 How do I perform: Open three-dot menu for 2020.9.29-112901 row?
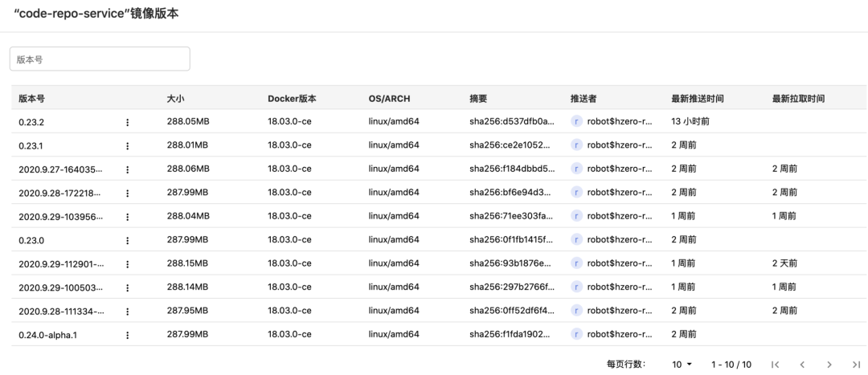[x=127, y=263]
